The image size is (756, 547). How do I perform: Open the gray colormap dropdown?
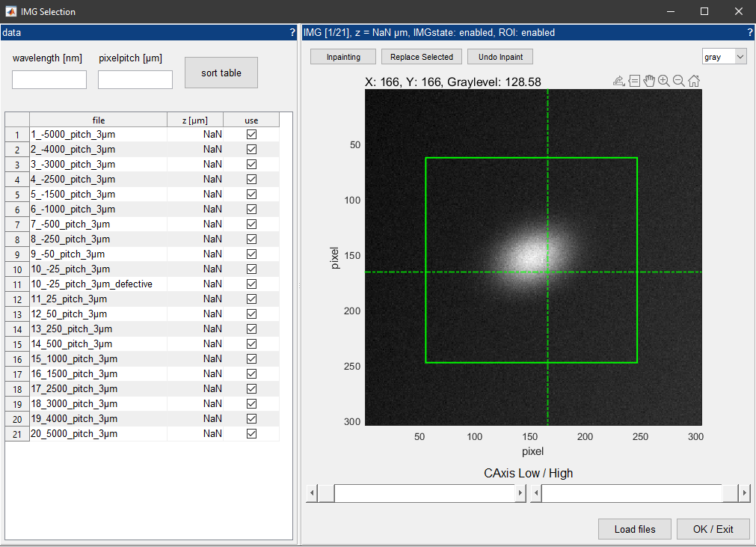click(724, 57)
